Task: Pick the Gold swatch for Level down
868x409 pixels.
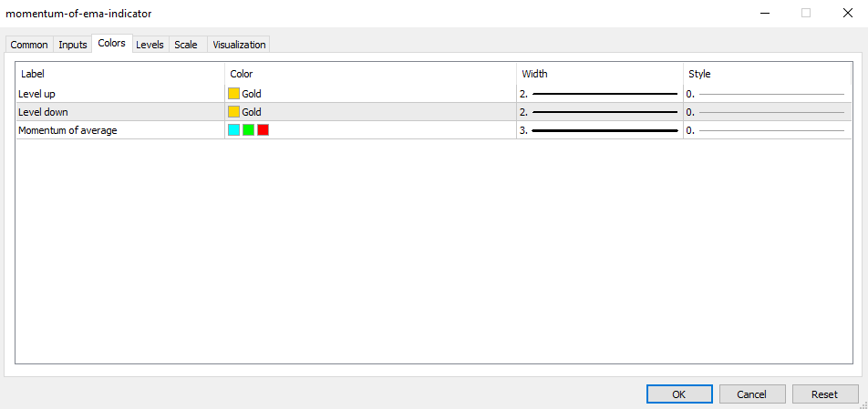Action: click(233, 112)
